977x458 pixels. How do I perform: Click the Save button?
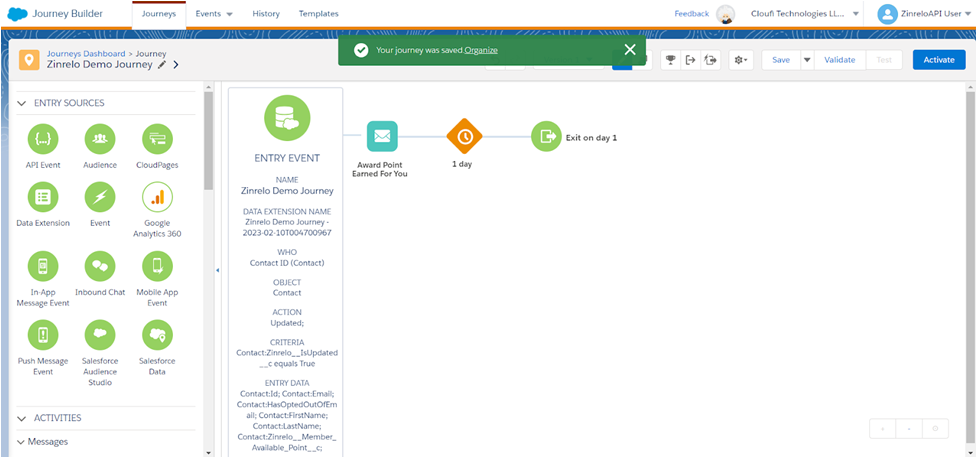781,60
